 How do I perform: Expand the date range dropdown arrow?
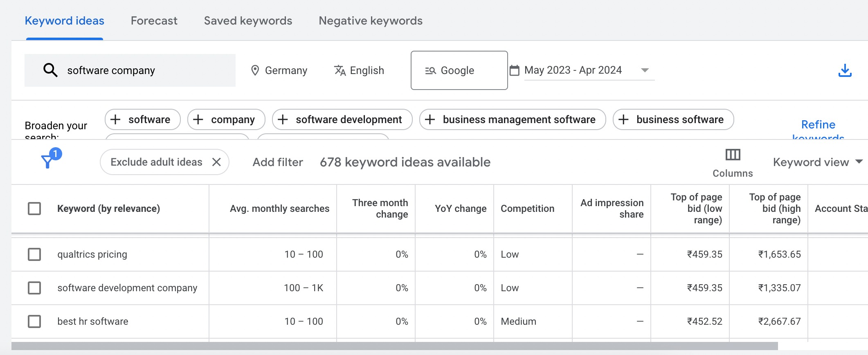coord(645,70)
